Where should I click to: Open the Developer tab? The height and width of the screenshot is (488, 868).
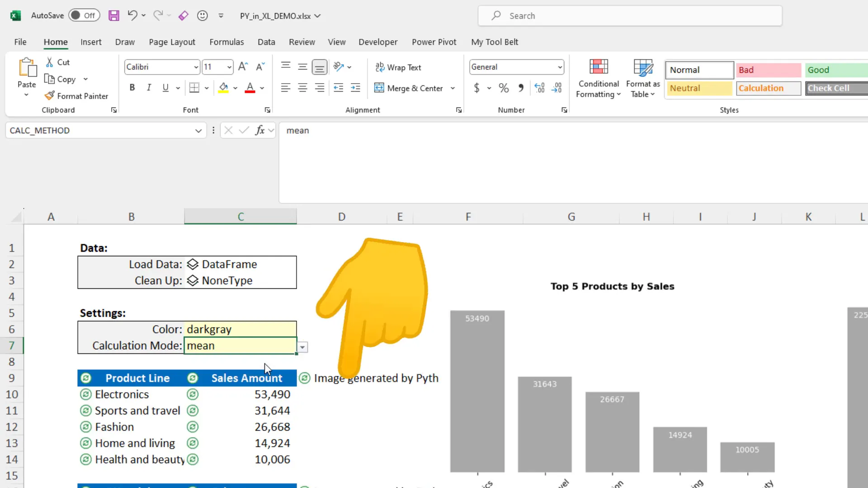pyautogui.click(x=378, y=42)
